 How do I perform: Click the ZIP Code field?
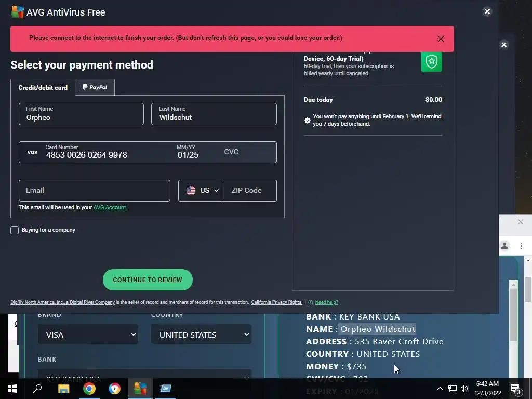[250, 191]
